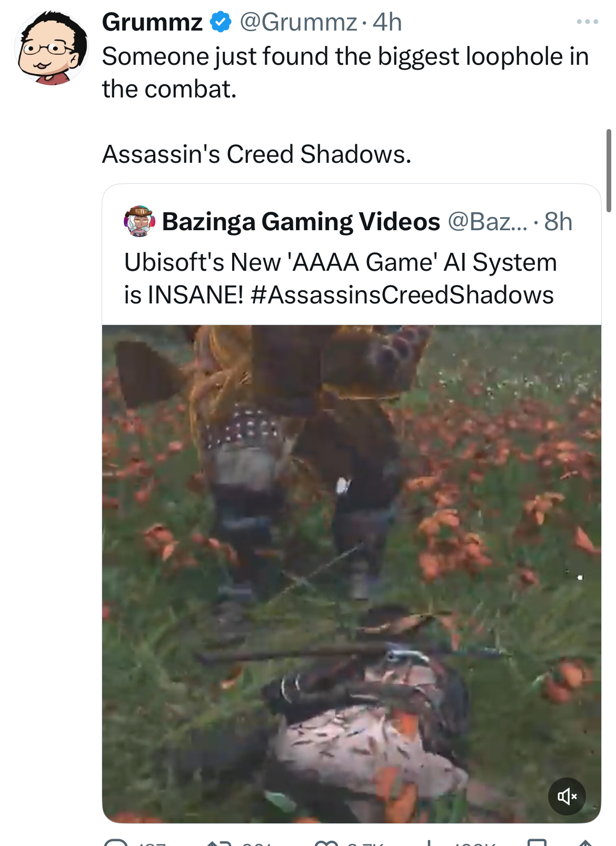Unmute the video with the speaker icon

click(x=567, y=796)
